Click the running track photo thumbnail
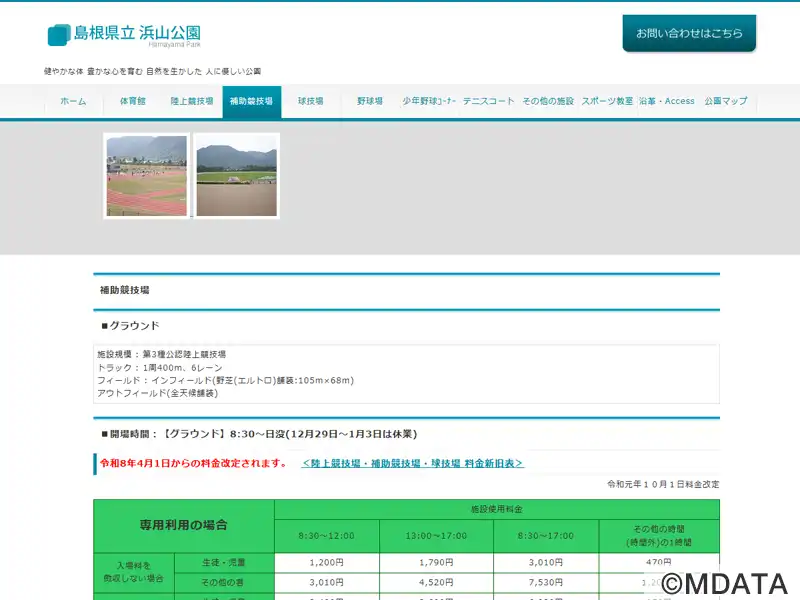Viewport: 800px width, 600px height. (147, 176)
